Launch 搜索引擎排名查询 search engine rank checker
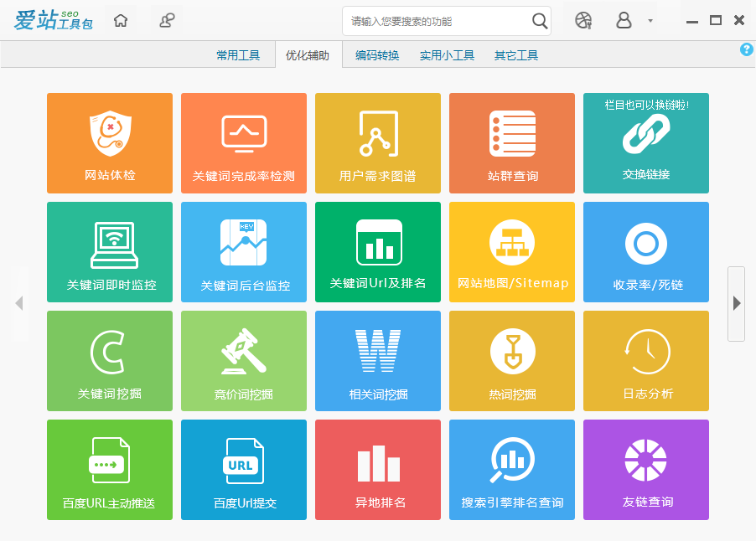The height and width of the screenshot is (541, 756). click(511, 469)
